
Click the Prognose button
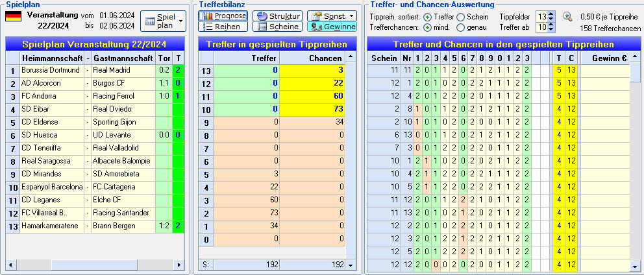tap(223, 16)
